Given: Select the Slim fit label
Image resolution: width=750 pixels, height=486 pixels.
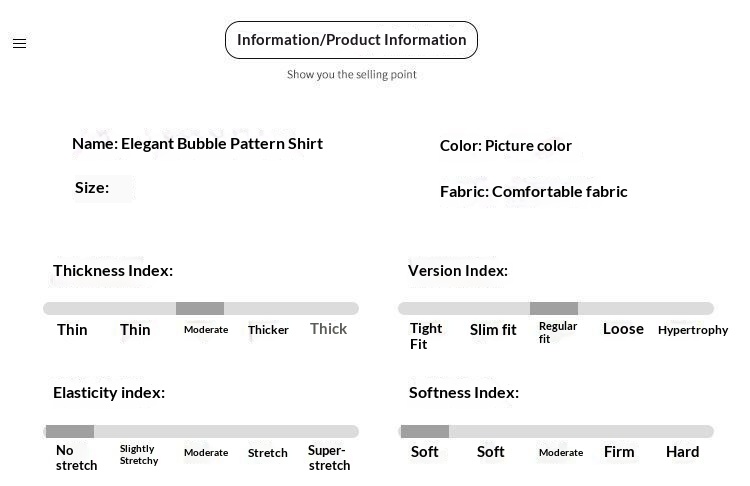Looking at the screenshot, I should tap(493, 330).
